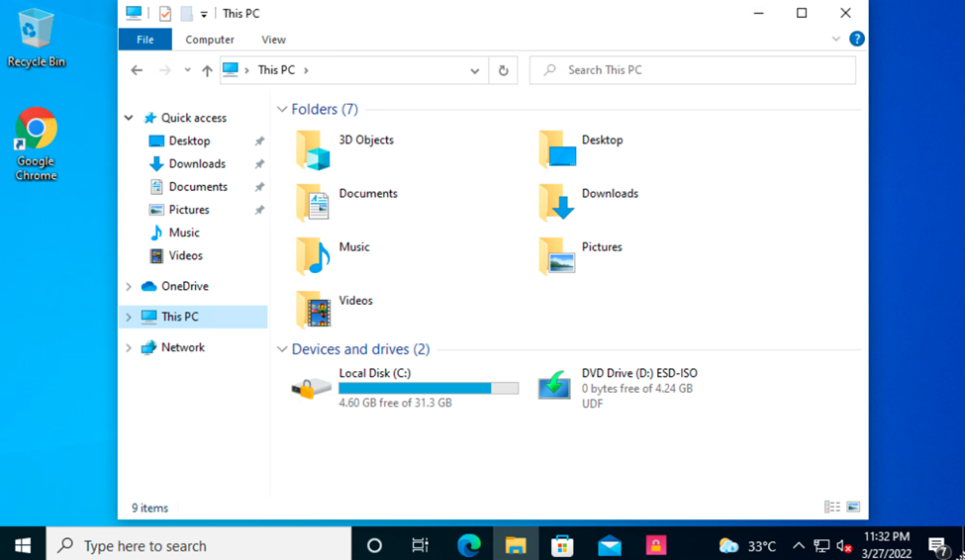Open Microsoft Edge from taskbar
The width and height of the screenshot is (965, 560).
[469, 545]
